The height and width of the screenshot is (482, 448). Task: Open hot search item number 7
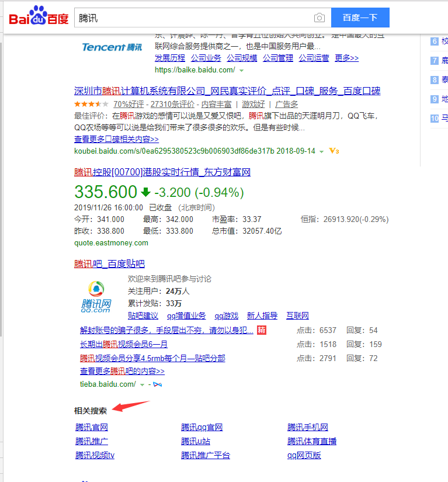(439, 61)
